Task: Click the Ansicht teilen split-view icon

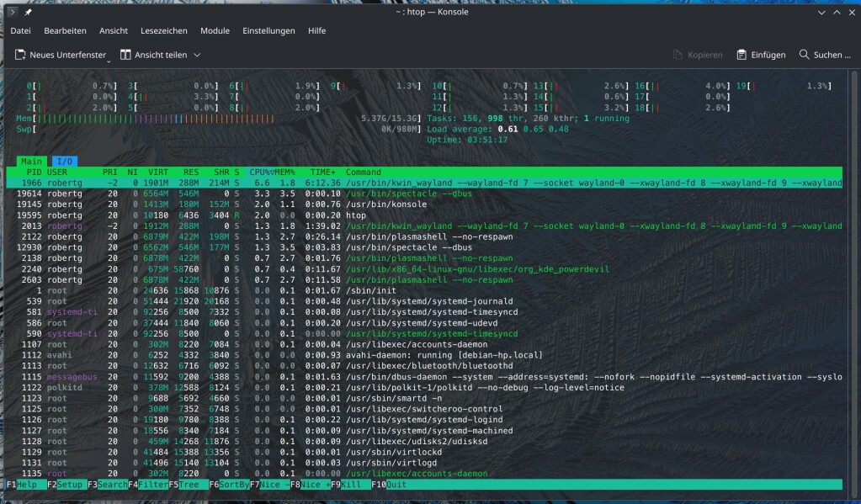Action: [126, 55]
